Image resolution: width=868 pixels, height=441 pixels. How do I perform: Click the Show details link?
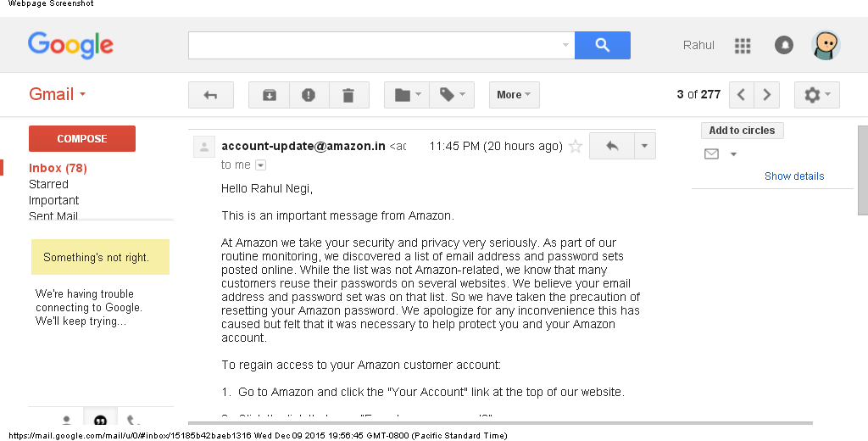793,176
